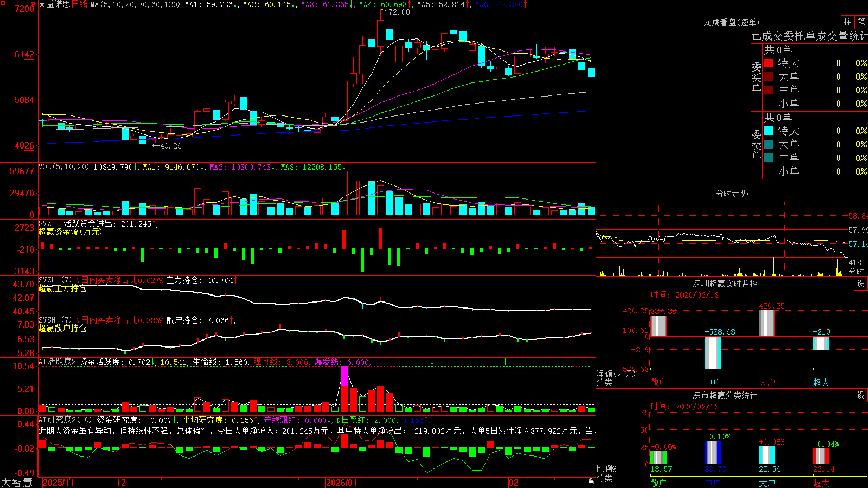This screenshot has width=868, height=488.
Task: Click the 超赢主力持仓 label
Action: click(62, 288)
